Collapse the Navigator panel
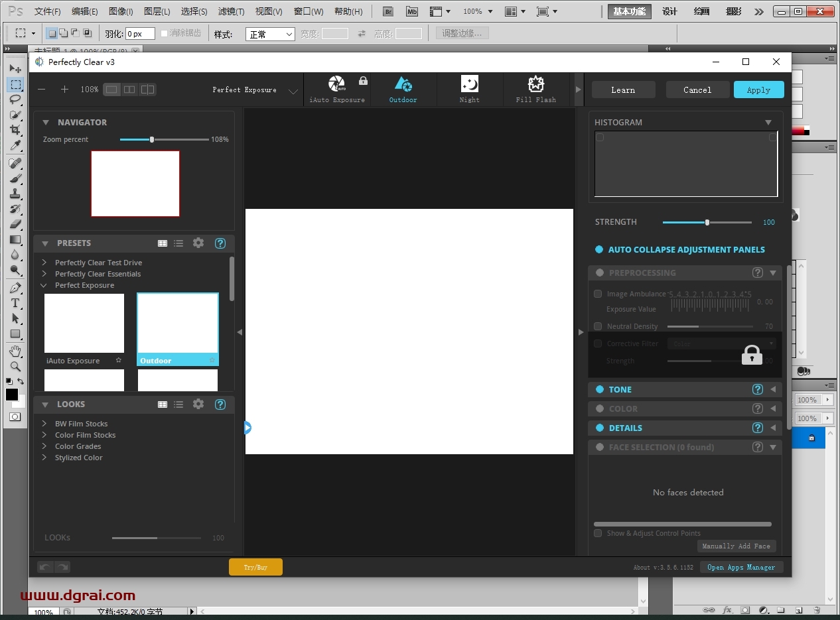The image size is (840, 620). [x=46, y=123]
